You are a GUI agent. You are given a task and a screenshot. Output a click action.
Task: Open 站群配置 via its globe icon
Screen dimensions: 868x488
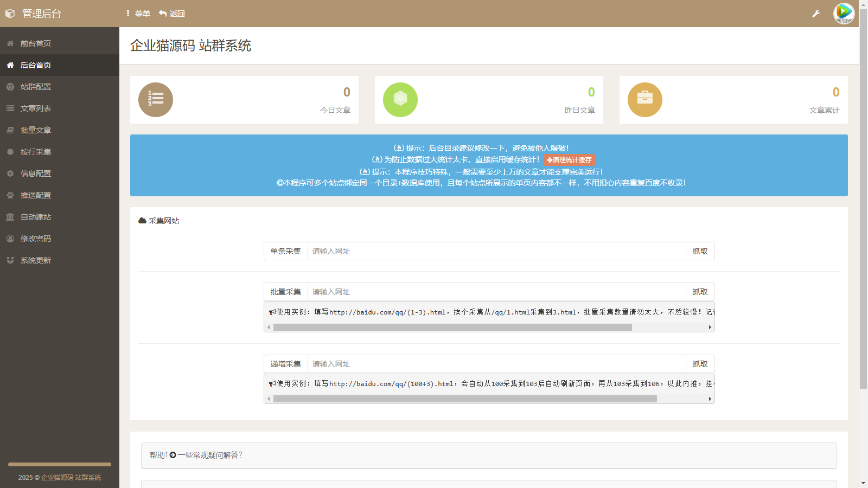10,87
